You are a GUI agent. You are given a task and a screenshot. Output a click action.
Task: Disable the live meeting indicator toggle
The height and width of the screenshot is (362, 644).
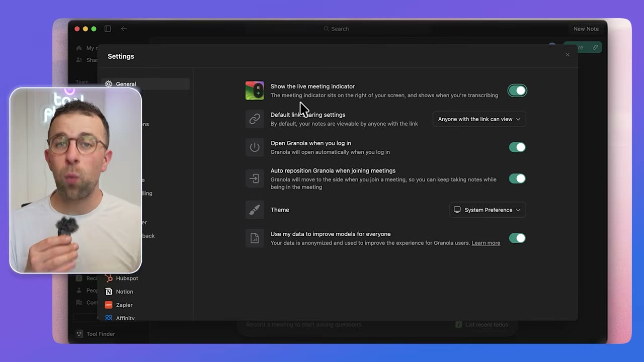(x=517, y=90)
